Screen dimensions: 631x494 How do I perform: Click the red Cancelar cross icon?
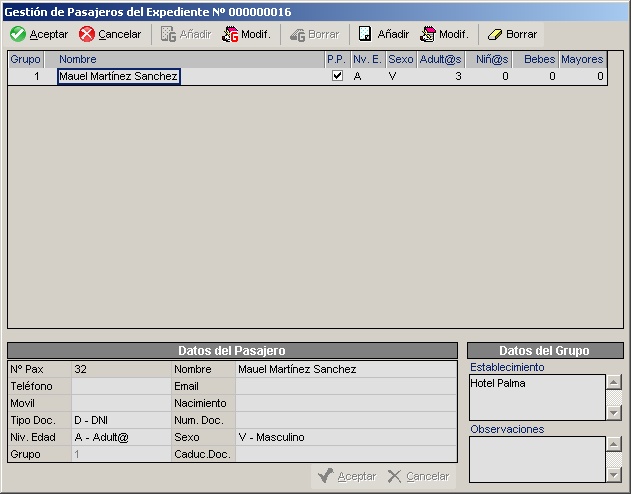[87, 34]
